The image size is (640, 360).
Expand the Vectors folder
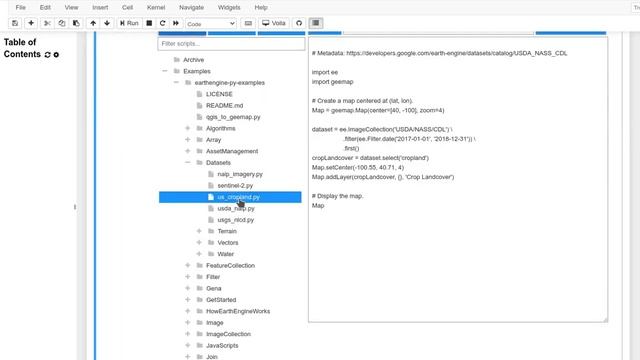199,242
